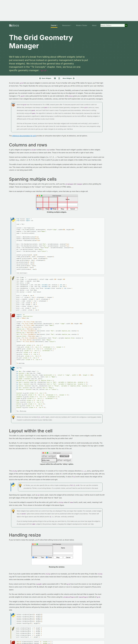
Task: Click the 'Columns and rows' heading
Action: 28,145
